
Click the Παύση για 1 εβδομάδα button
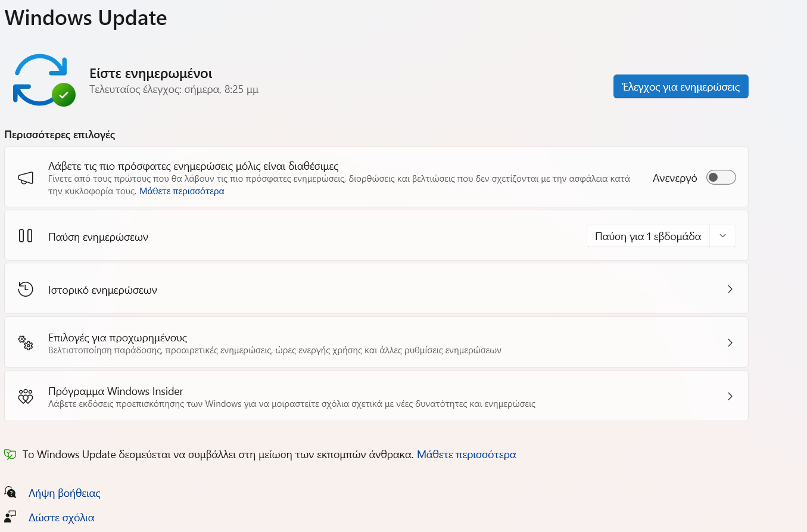[648, 236]
